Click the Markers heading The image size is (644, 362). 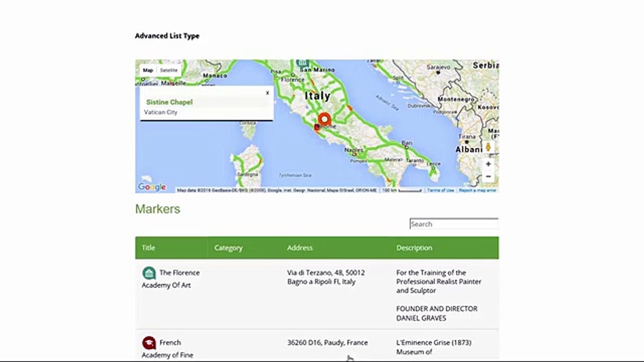coord(157,209)
